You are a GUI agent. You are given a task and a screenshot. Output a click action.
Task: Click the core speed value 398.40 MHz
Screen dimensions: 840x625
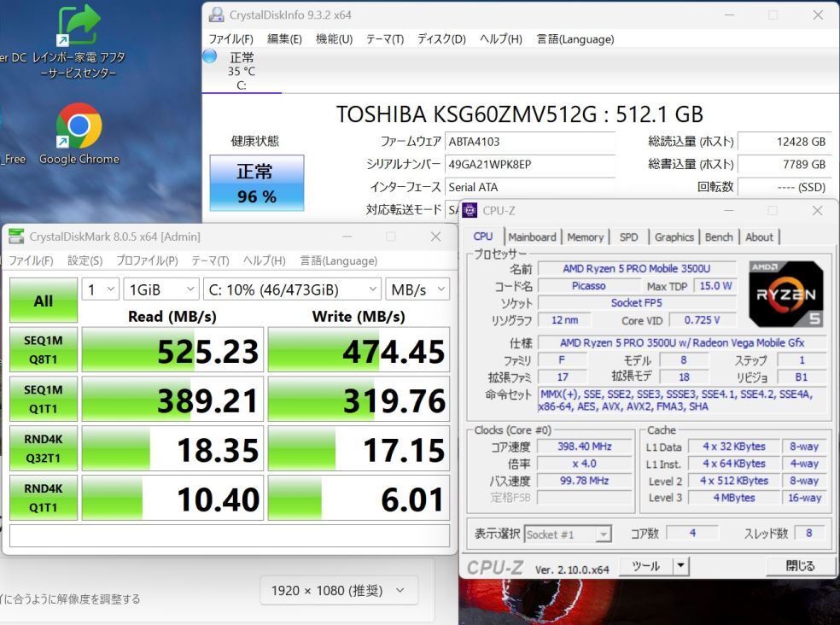(584, 446)
